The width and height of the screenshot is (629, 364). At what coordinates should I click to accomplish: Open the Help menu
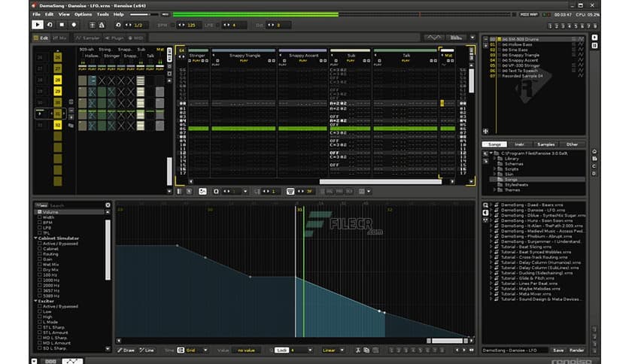(119, 14)
